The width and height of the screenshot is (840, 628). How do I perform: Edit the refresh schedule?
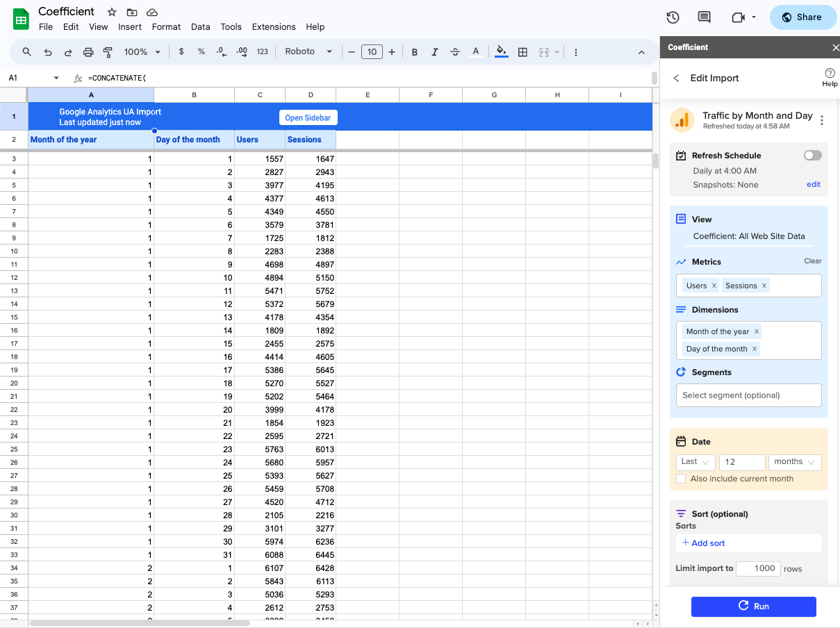(814, 185)
